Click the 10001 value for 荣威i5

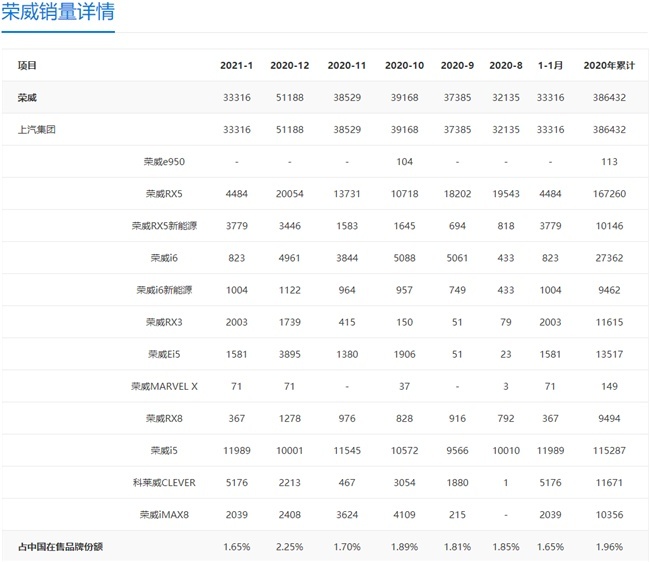[289, 451]
